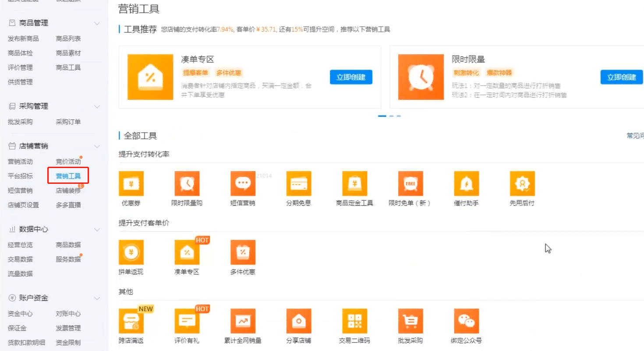Image resolution: width=644 pixels, height=351 pixels.
Task: Click the 拼单返现 cashback tool icon
Action: click(x=131, y=253)
